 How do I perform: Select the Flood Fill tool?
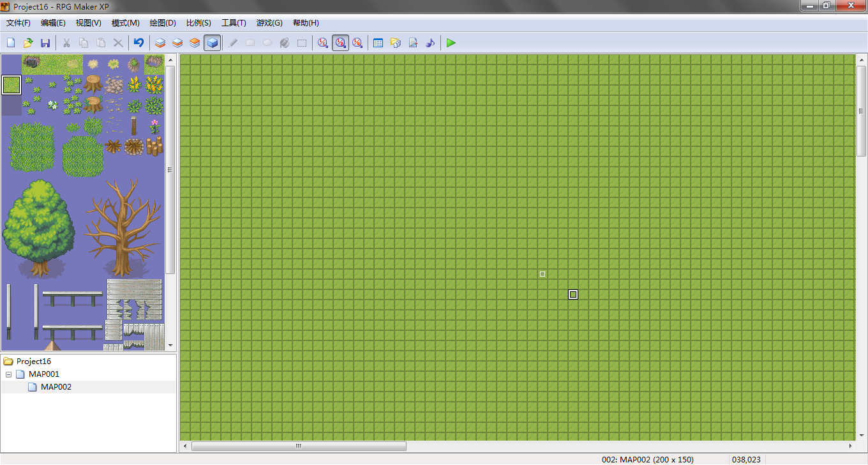pos(285,43)
